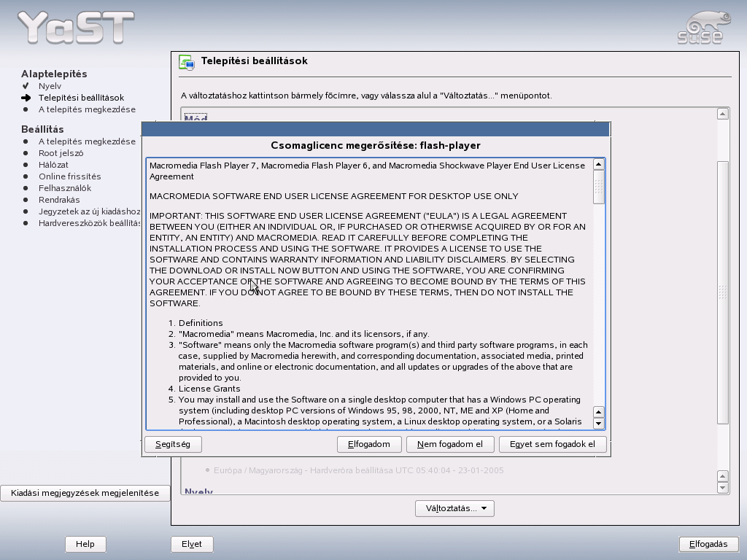
Task: Select Nyelv step in sidebar
Action: coord(50,86)
